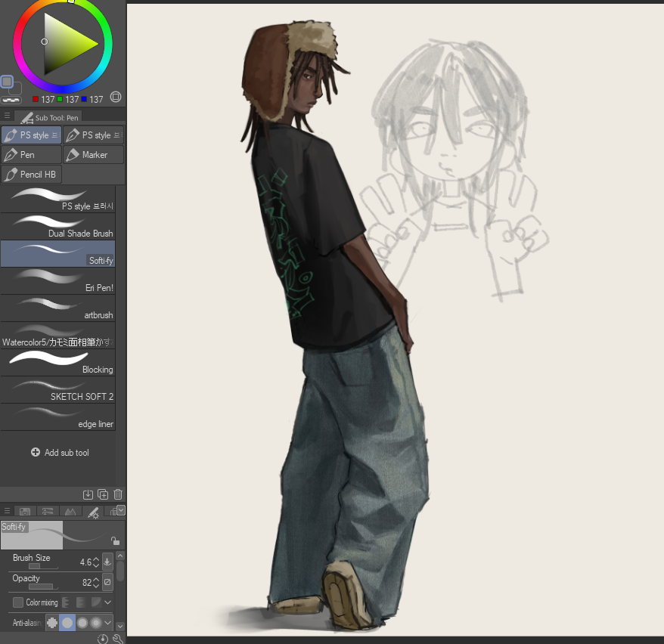Click the import sub tool download icon

coord(88,494)
